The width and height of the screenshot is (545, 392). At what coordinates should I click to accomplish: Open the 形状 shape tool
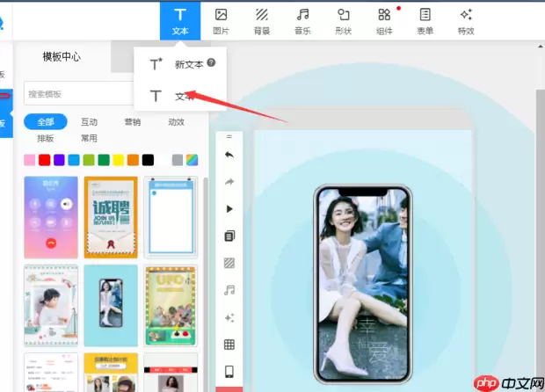pyautogui.click(x=344, y=22)
